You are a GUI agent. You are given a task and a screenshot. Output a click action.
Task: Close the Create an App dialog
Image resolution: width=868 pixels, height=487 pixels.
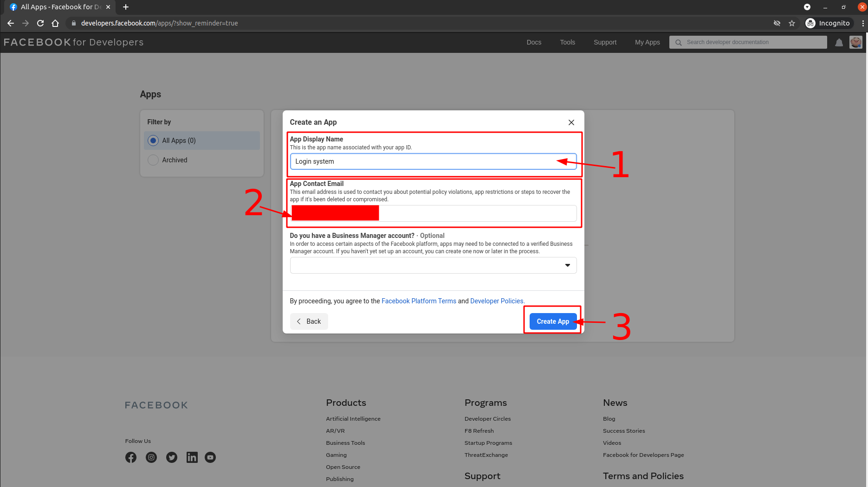click(571, 122)
